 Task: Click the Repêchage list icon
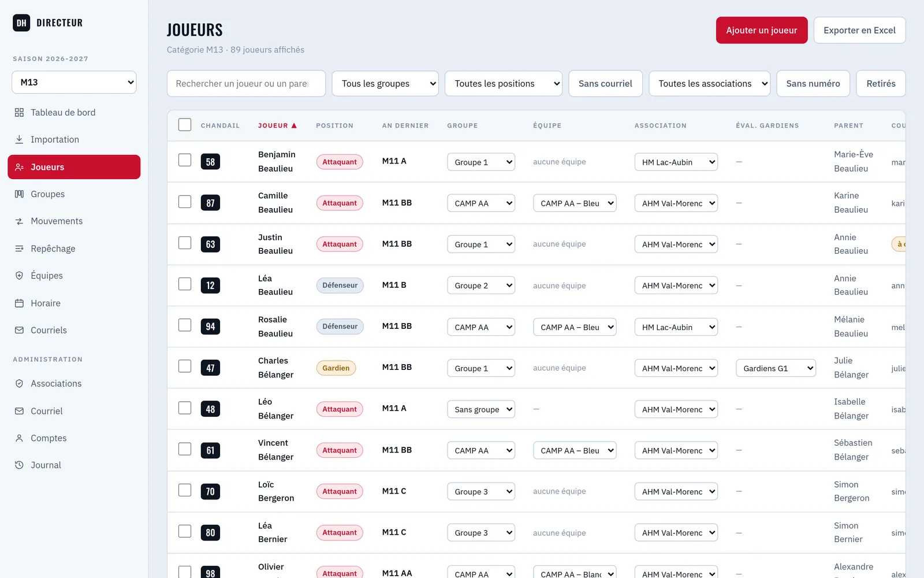(x=19, y=249)
